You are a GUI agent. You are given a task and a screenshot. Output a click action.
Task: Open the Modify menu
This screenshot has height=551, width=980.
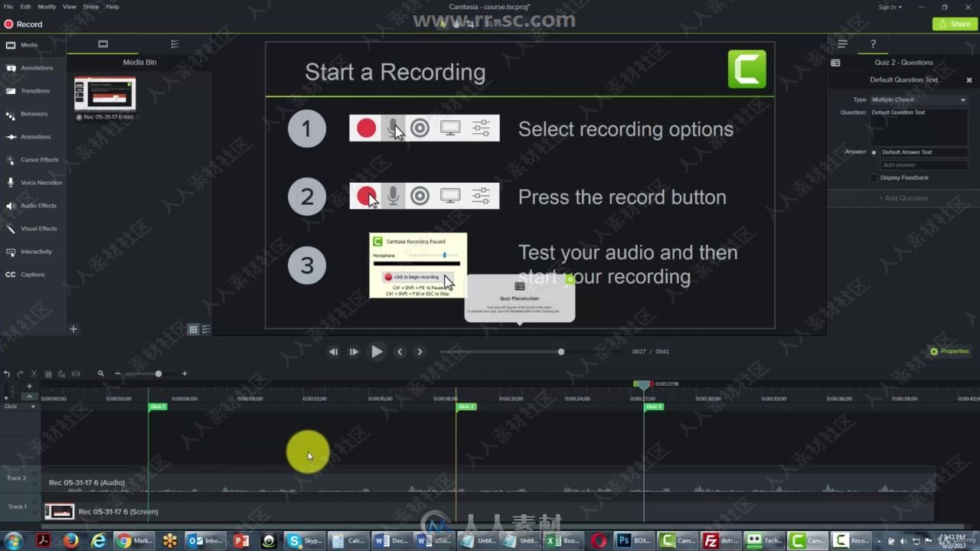(47, 7)
